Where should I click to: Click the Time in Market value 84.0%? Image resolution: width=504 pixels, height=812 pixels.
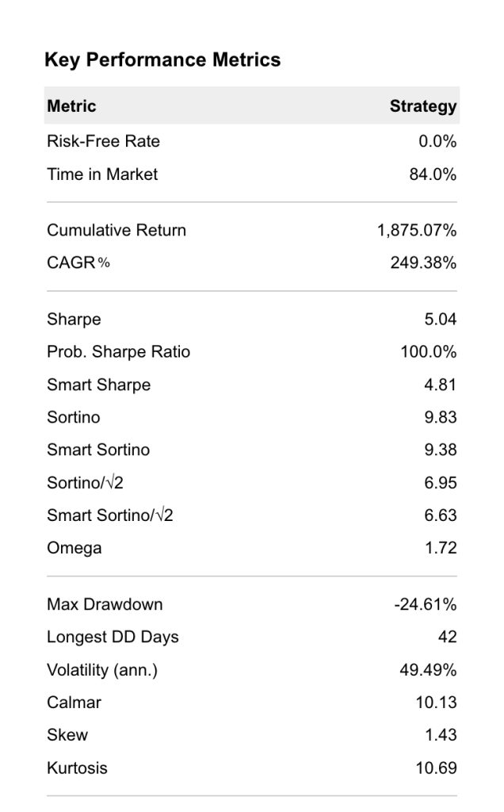click(433, 174)
